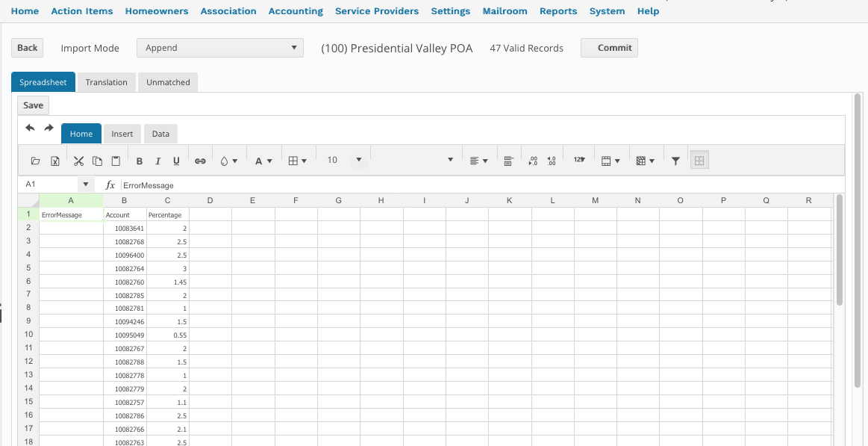Cut selection with scissors icon

[x=78, y=161]
